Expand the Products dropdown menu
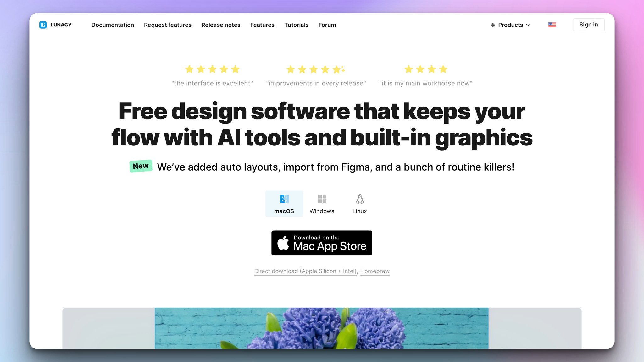The image size is (644, 362). [511, 24]
